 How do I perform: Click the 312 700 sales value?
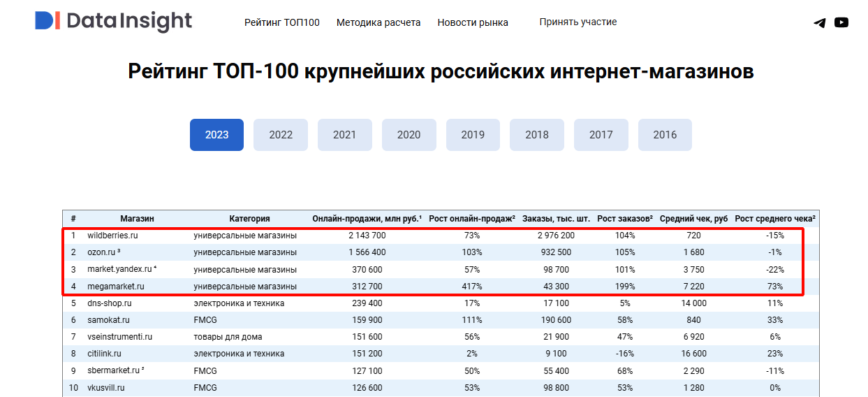pos(367,287)
